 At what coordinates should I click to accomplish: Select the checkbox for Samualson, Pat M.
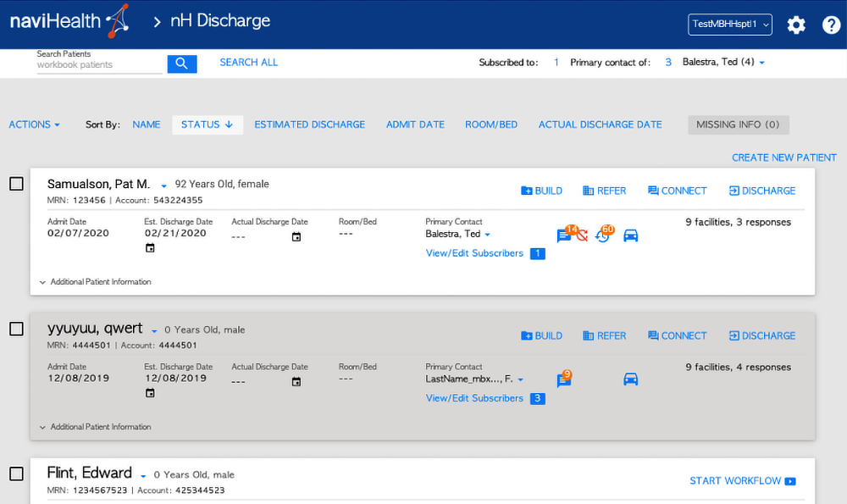coord(16,184)
